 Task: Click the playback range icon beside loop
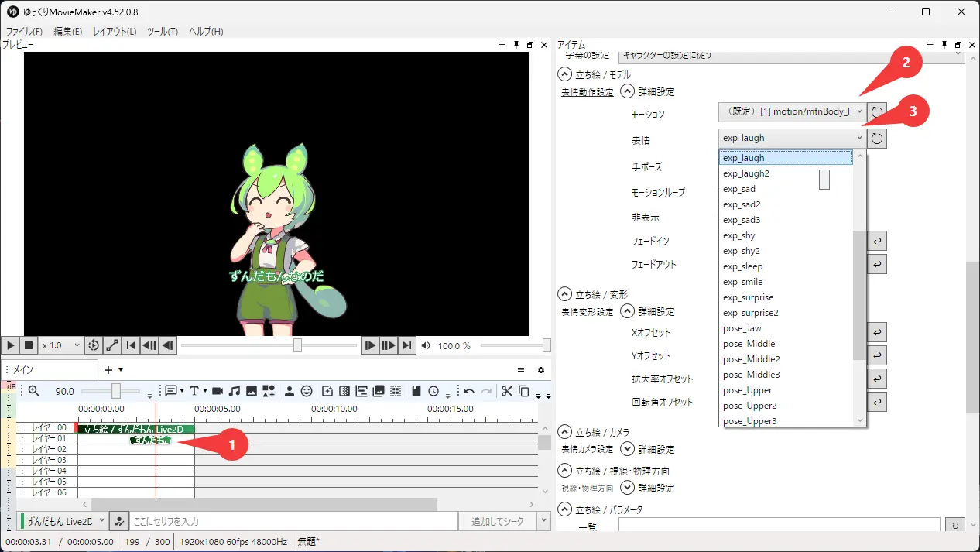point(113,345)
